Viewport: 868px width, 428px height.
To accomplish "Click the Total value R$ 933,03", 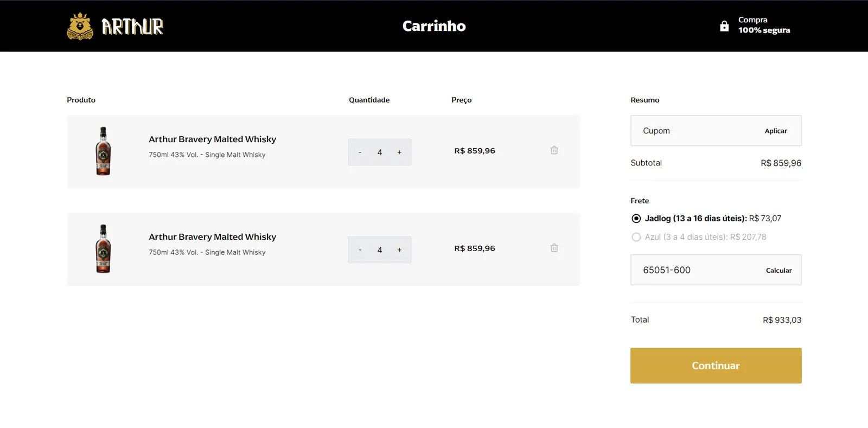I will [x=782, y=320].
